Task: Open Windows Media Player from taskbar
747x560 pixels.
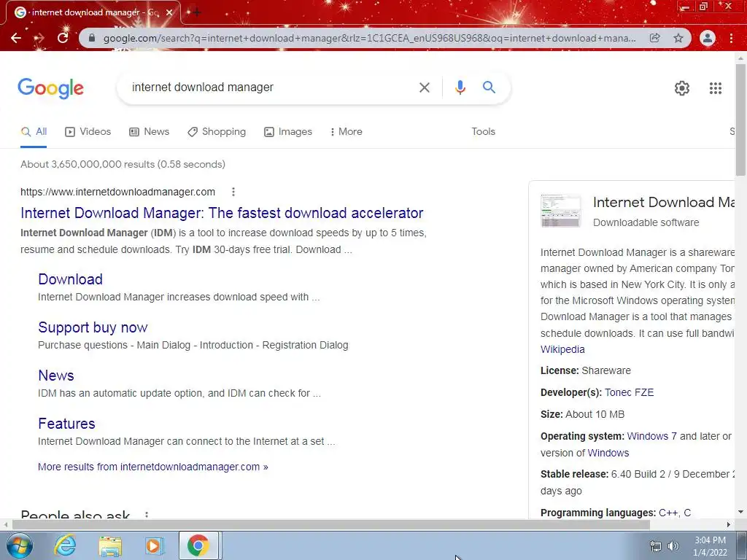Action: [154, 546]
